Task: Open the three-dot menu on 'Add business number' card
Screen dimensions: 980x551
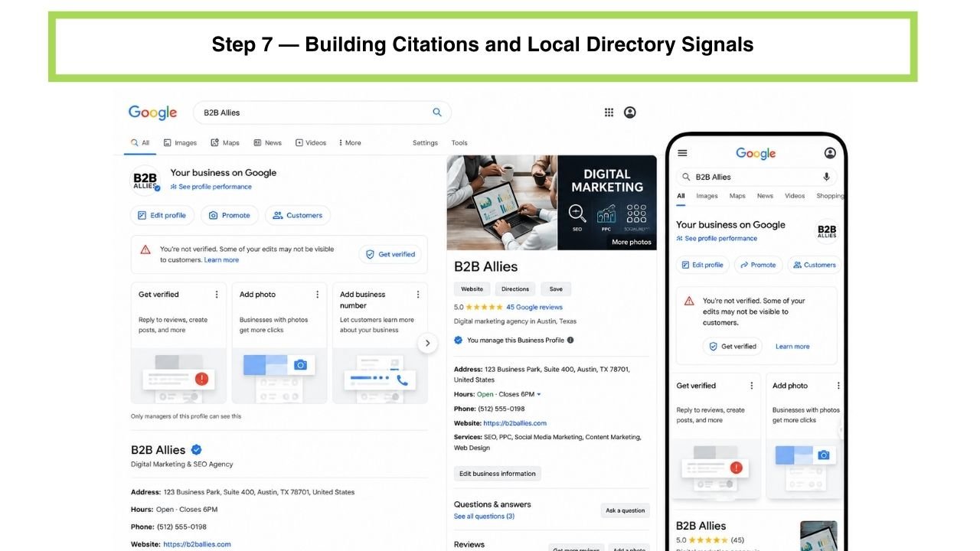Action: click(x=418, y=295)
